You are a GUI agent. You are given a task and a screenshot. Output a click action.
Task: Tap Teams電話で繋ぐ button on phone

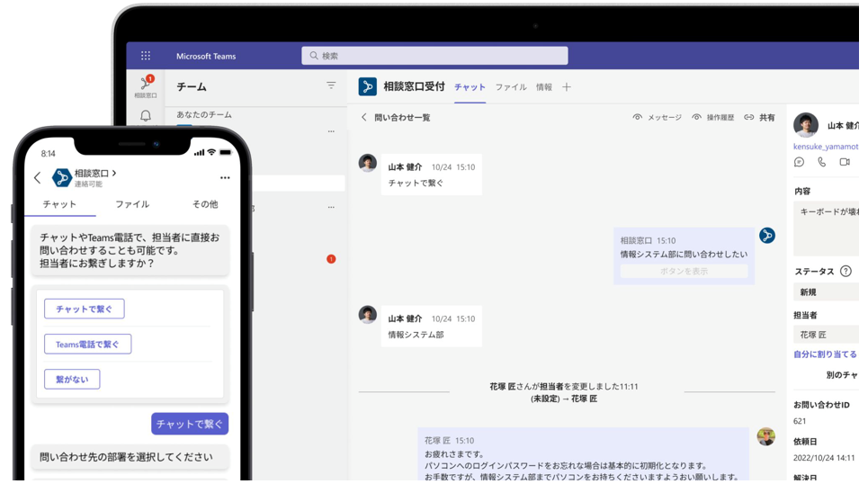point(87,344)
